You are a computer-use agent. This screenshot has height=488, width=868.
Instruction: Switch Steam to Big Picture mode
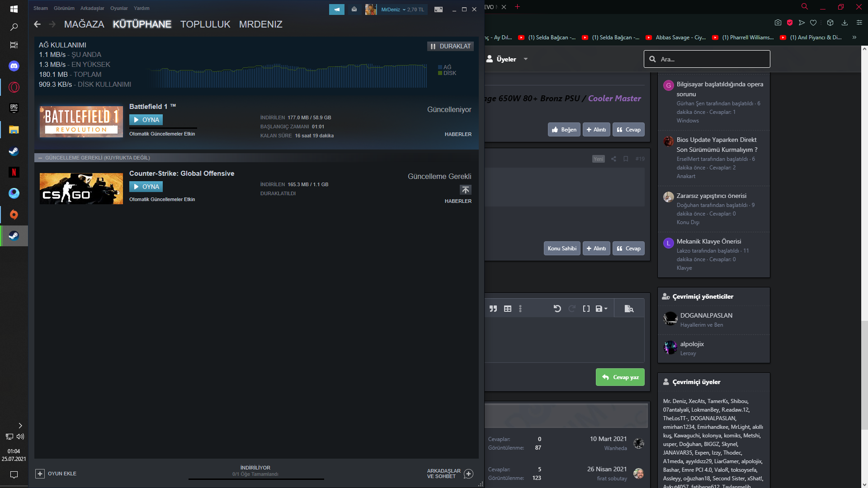[439, 9]
